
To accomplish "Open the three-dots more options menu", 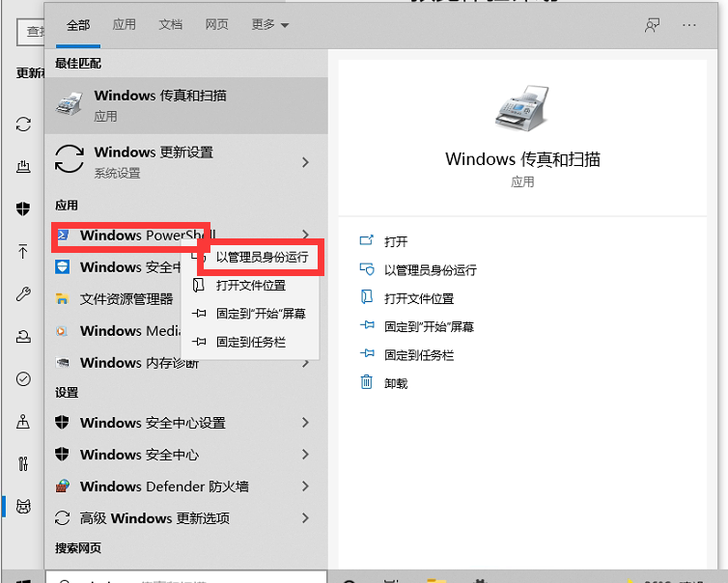I will (688, 25).
